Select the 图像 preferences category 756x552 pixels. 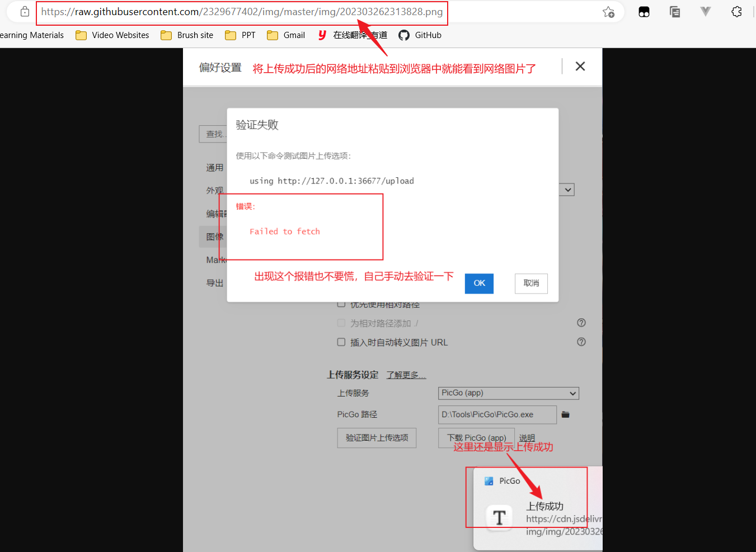point(213,237)
